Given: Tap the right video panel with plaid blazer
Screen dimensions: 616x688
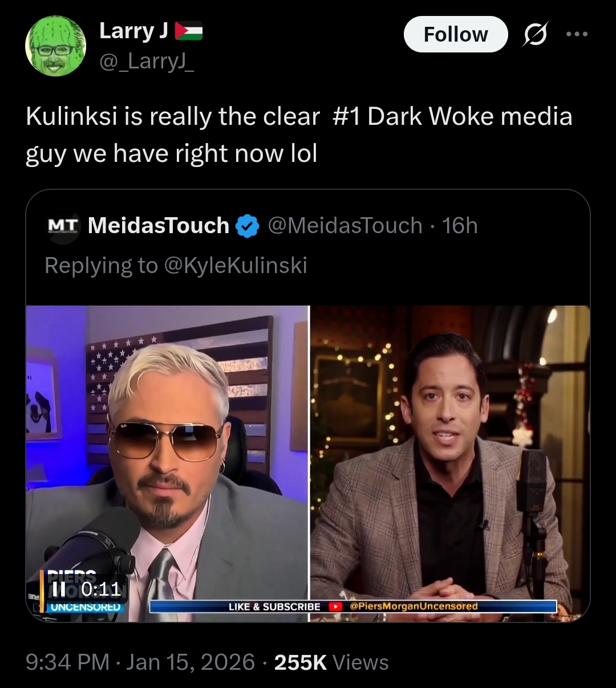Looking at the screenshot, I should (450, 463).
